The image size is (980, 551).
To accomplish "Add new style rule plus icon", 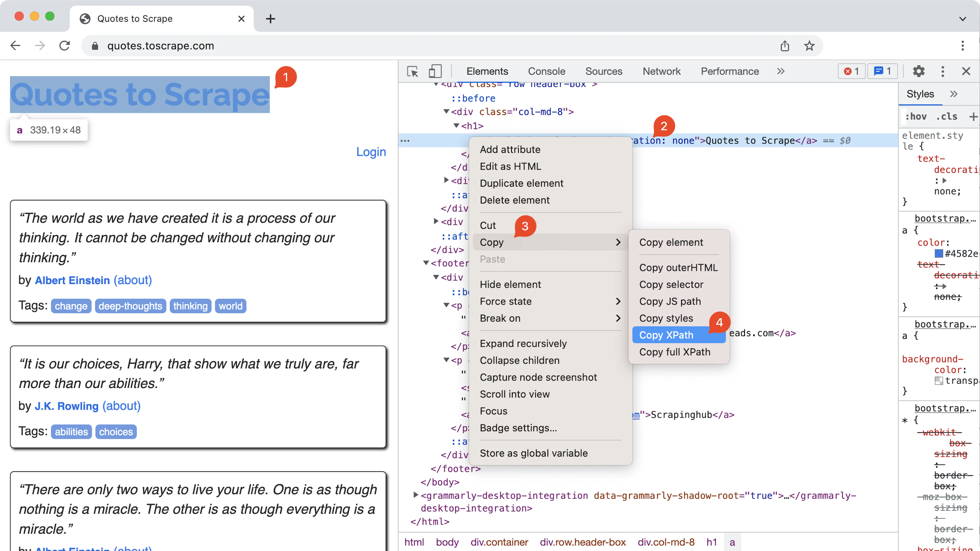I will tap(973, 116).
